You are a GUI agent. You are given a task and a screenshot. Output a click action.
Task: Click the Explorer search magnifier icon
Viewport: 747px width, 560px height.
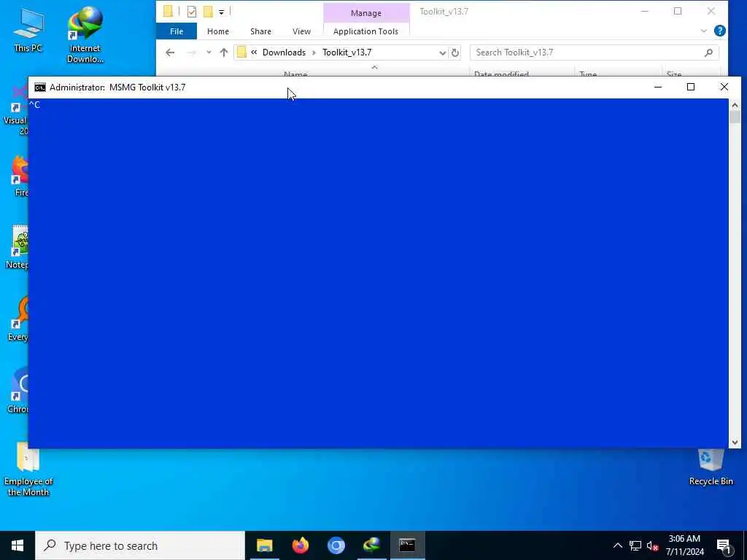click(708, 52)
